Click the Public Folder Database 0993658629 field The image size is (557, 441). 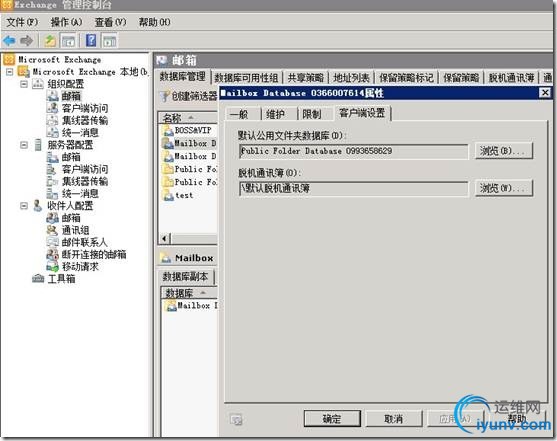(x=353, y=151)
